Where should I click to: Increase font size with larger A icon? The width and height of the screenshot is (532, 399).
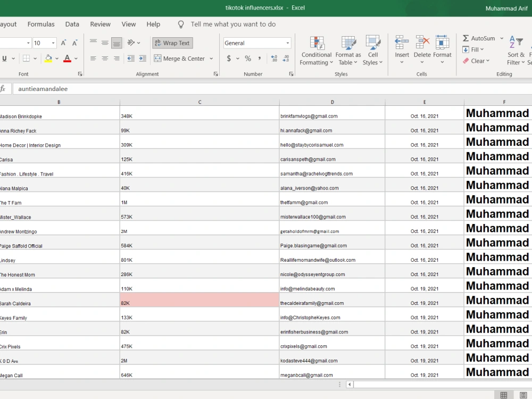pos(63,43)
